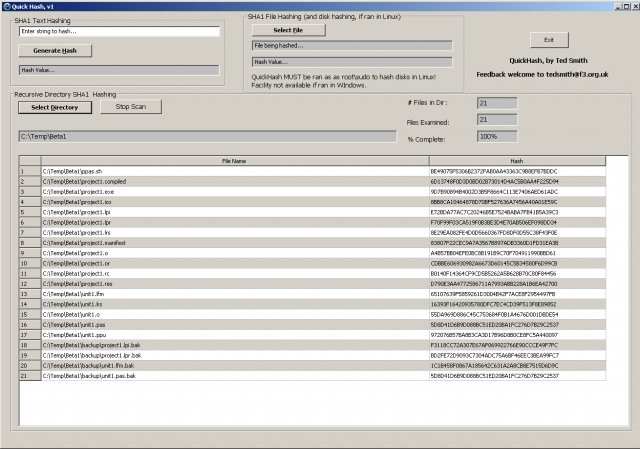This screenshot has height=449, width=640.
Task: Select the project1.res file name cell
Action: (x=235, y=284)
